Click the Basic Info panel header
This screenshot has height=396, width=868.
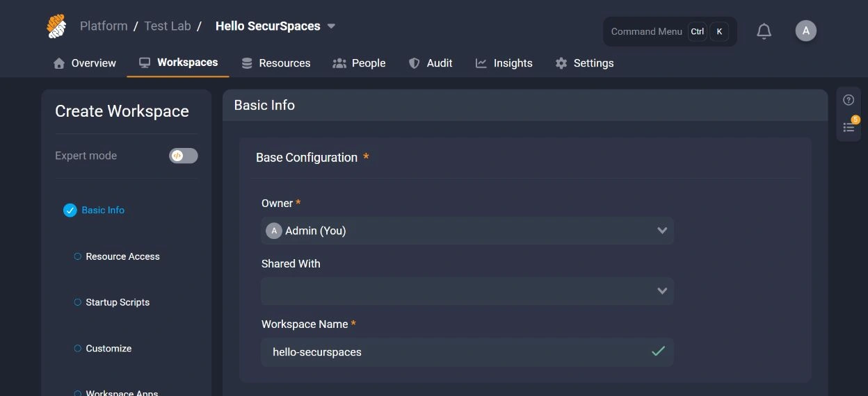click(x=525, y=105)
